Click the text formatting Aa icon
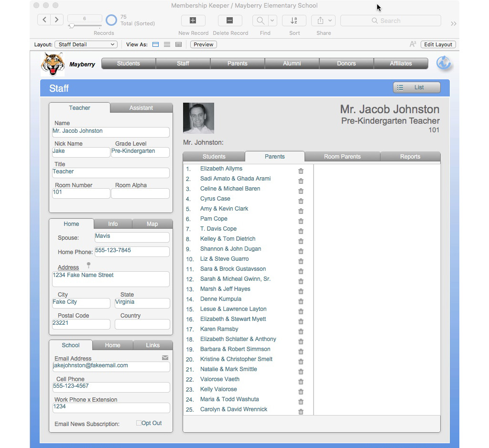This screenshot has height=448, width=489. point(413,44)
